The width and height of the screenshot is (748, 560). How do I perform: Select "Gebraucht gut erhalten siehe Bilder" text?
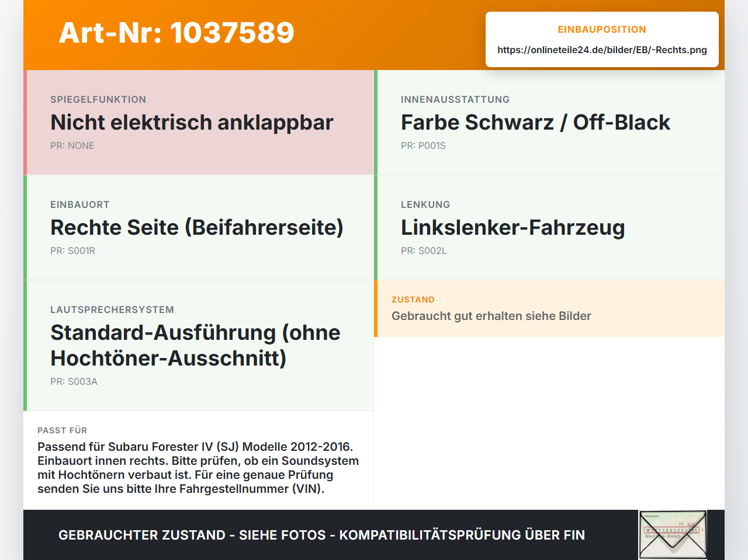tap(491, 316)
